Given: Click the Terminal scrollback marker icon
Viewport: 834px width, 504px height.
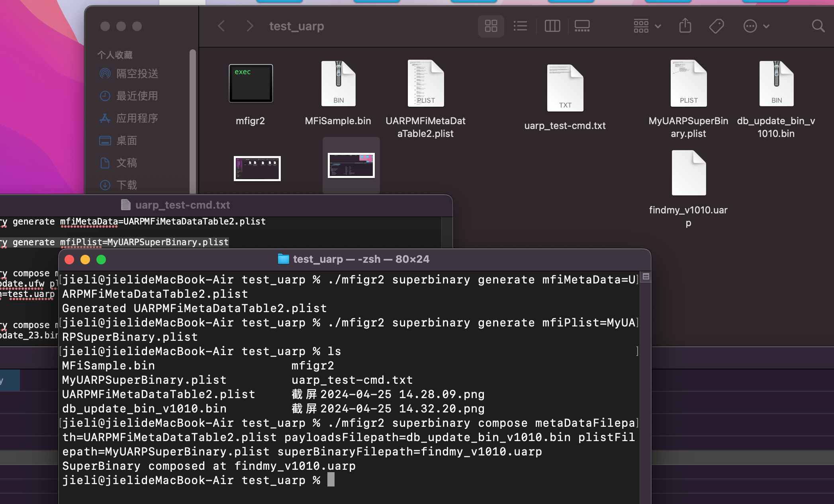Looking at the screenshot, I should click(646, 276).
